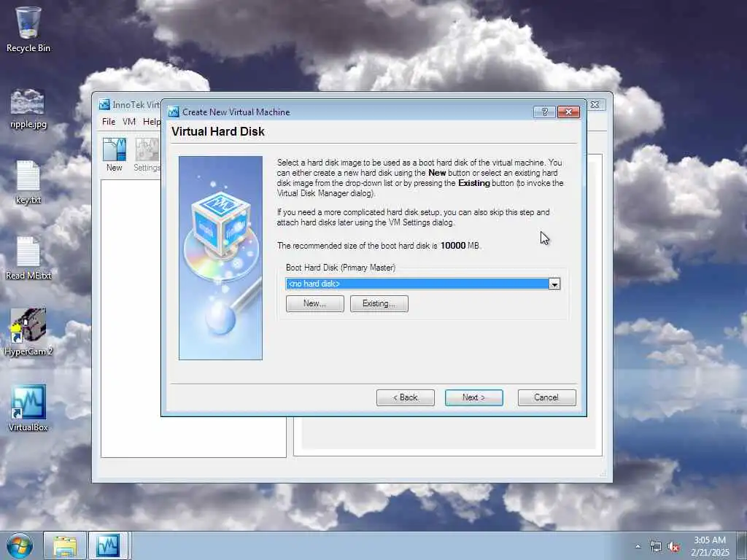This screenshot has height=560, width=747.
Task: Close the Create New Virtual Machine wizard
Action: pyautogui.click(x=568, y=112)
